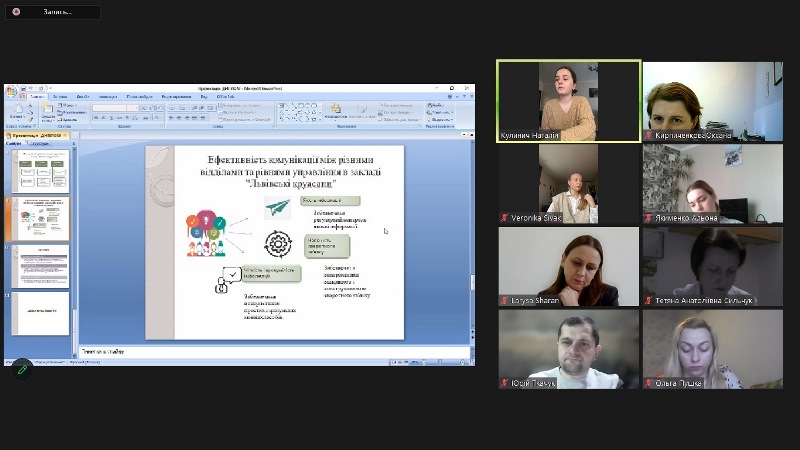Click muted mic icon on Яюменко Альона tile
Image resolution: width=800 pixels, height=450 pixels.
(x=648, y=218)
